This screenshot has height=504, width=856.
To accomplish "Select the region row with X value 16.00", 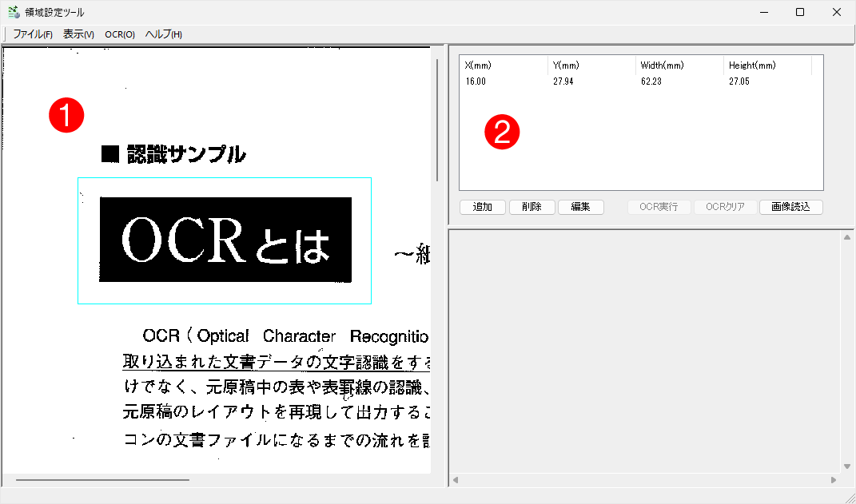I will point(559,81).
